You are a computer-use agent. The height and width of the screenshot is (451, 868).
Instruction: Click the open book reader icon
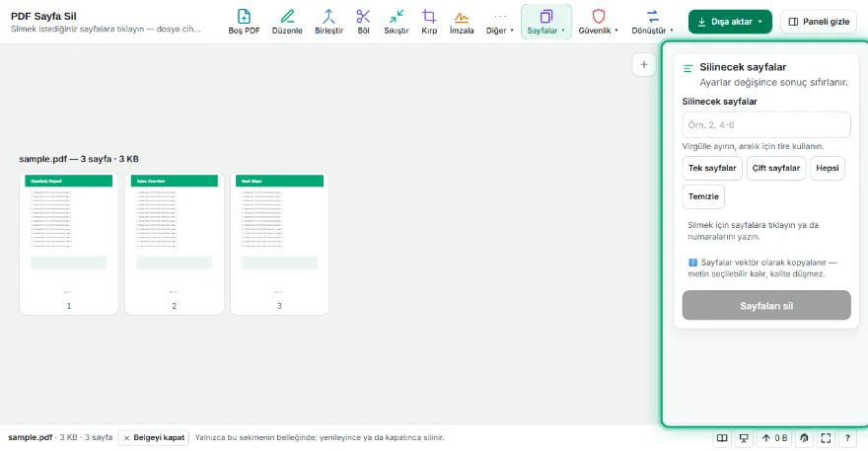pyautogui.click(x=722, y=438)
